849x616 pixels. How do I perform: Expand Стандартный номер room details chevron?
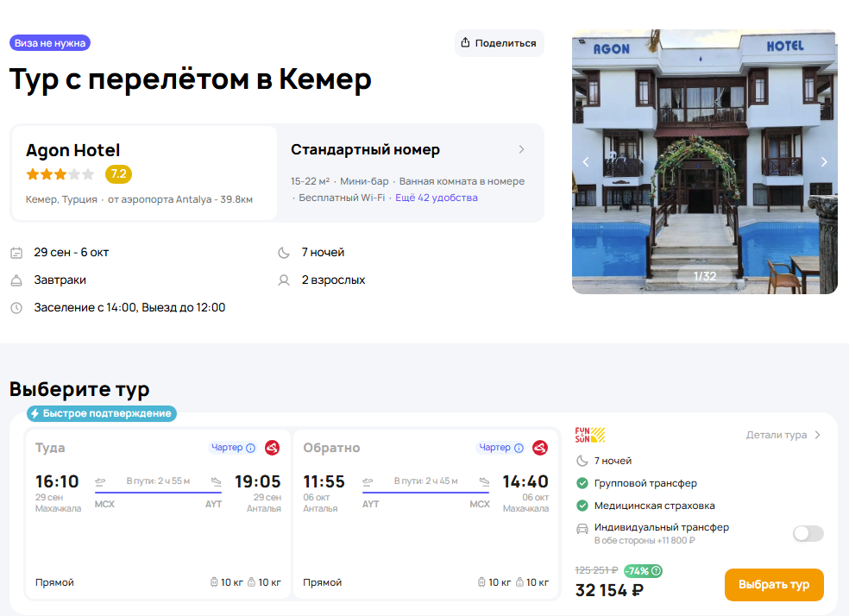click(x=521, y=149)
